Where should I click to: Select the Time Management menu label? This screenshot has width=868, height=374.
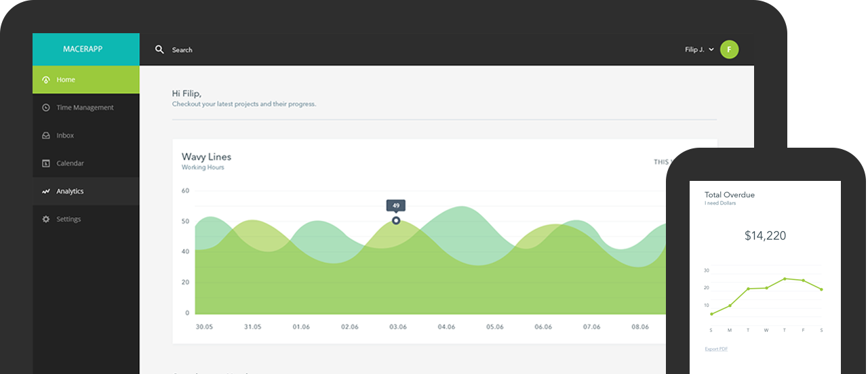[85, 108]
